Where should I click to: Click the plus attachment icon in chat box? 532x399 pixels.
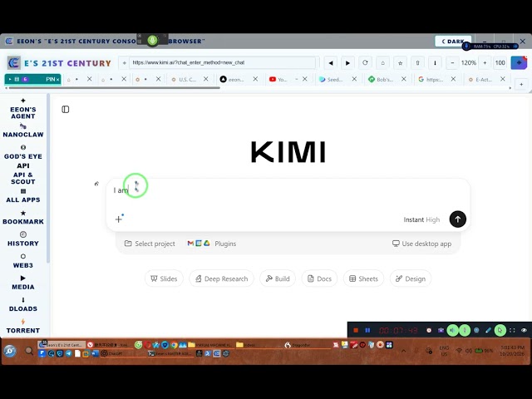118,219
